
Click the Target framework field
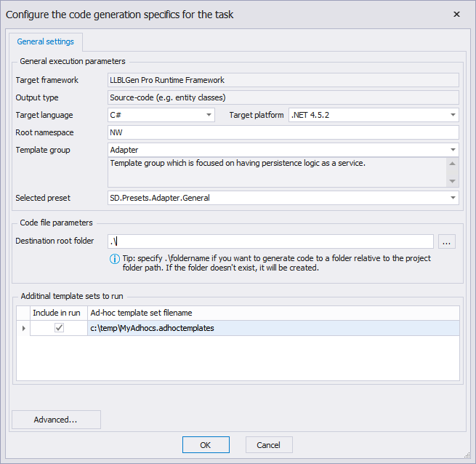(283, 80)
